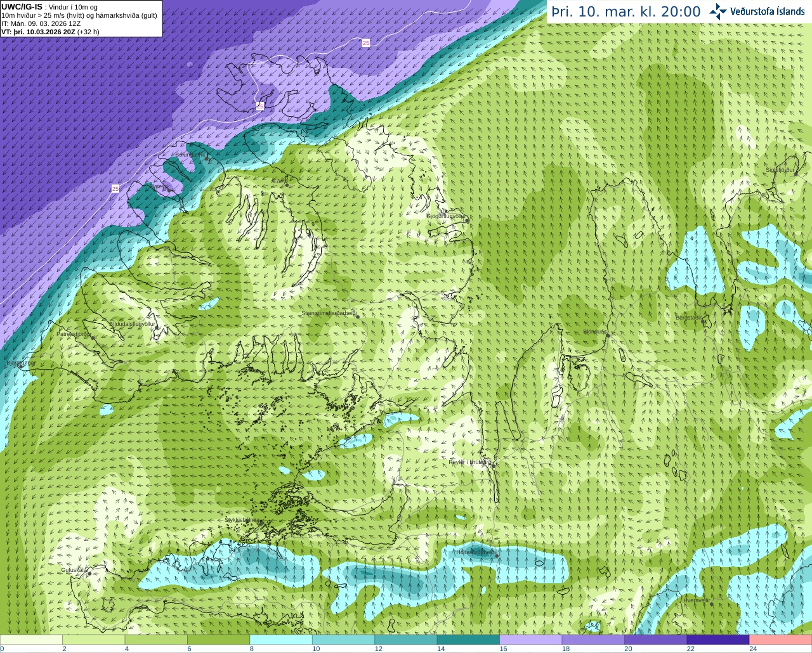812x653 pixels.
Task: Select the 16–18 m/s lavender legend swatch
Action: pyautogui.click(x=530, y=640)
